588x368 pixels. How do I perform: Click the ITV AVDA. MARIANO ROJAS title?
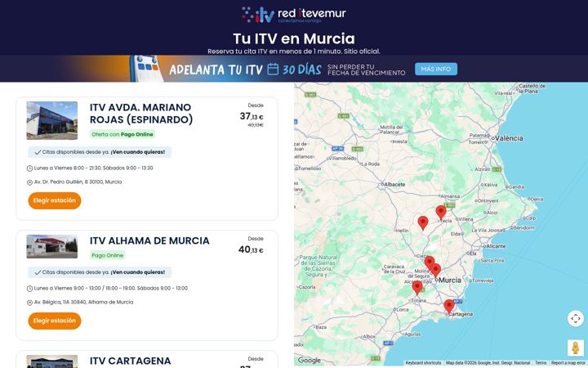(141, 113)
